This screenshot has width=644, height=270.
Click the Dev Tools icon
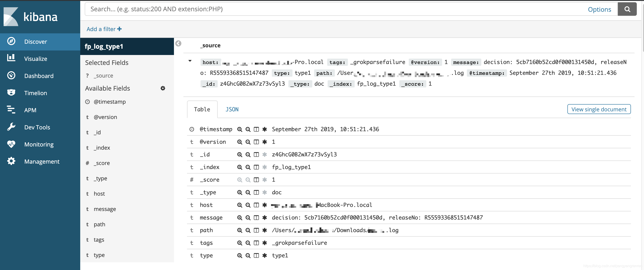tap(11, 127)
